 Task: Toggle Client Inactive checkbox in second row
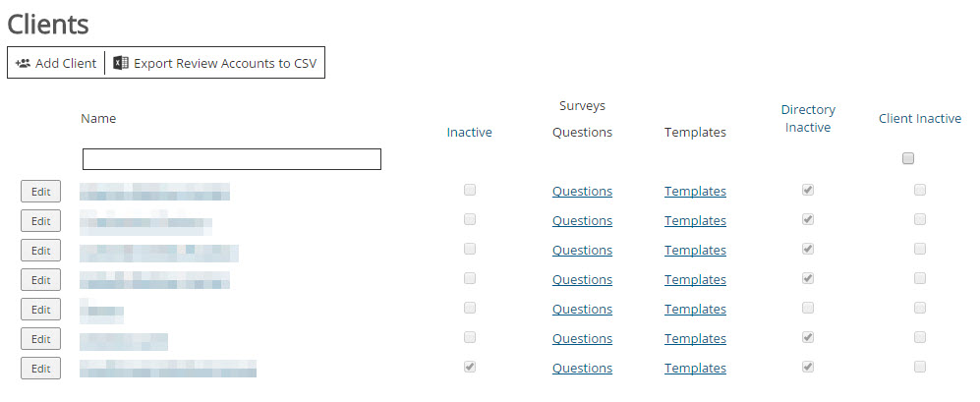click(920, 219)
